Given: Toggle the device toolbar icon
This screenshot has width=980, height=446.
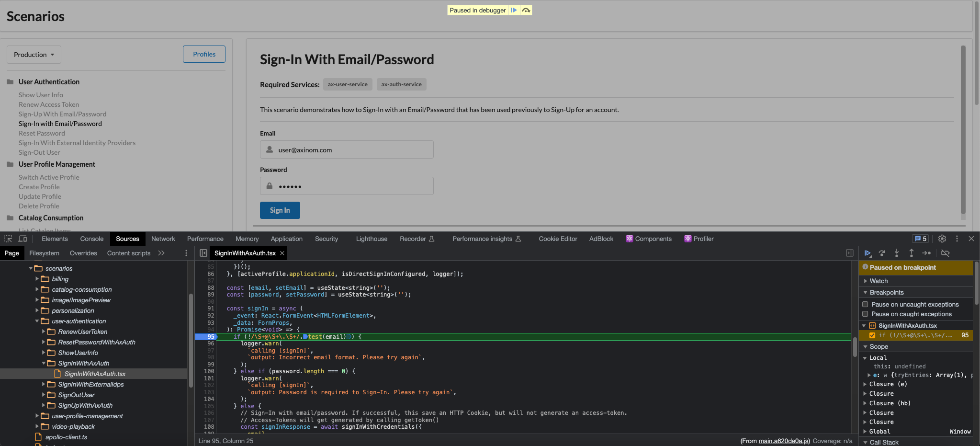Looking at the screenshot, I should tap(23, 238).
